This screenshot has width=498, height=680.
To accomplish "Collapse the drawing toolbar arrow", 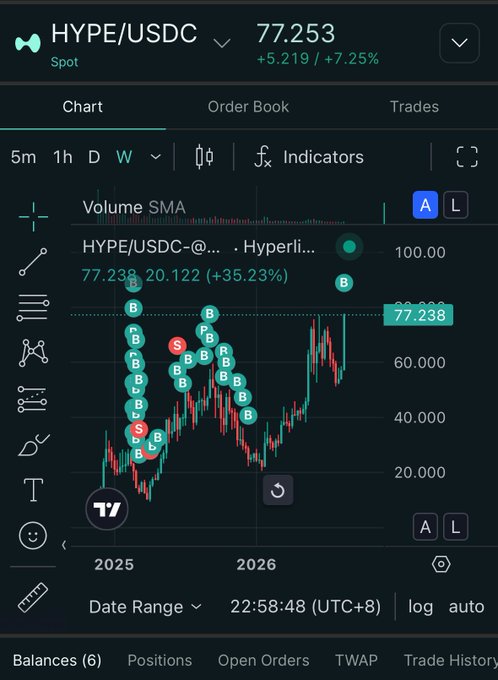I will (x=64, y=545).
